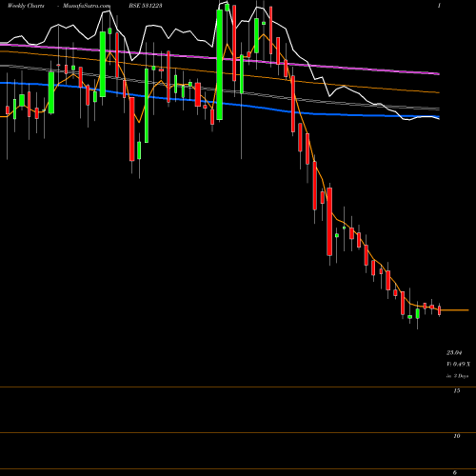Viewport: 476px width, 476px height.
Task: Click the 23.04 price value
Action: point(454,352)
